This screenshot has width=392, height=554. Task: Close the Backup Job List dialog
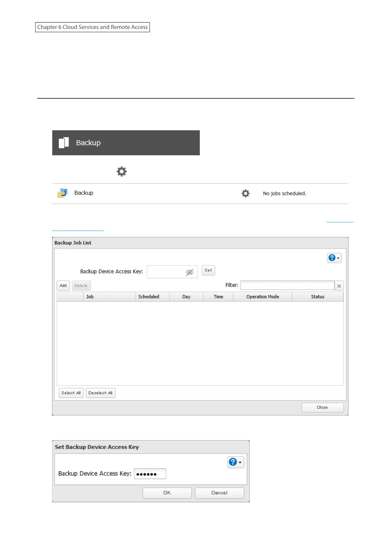tap(322, 407)
